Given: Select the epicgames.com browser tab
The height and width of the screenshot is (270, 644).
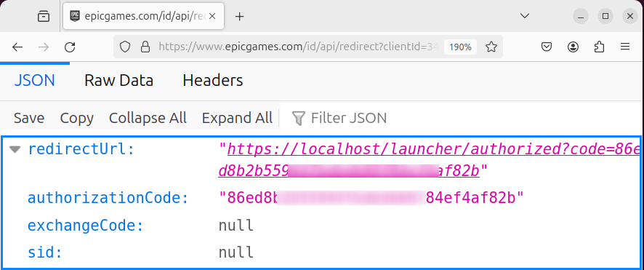Looking at the screenshot, I should click(x=143, y=17).
